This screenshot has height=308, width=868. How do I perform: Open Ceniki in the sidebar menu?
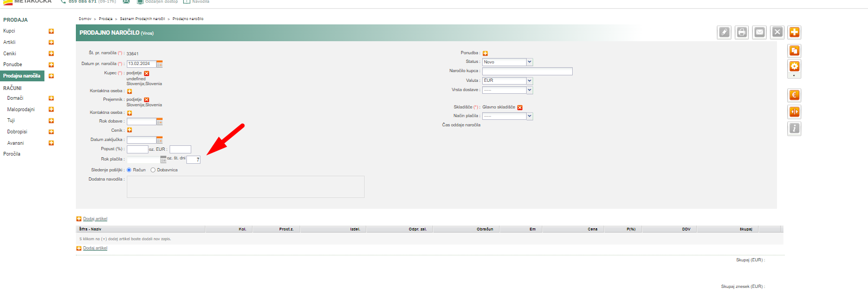click(10, 54)
